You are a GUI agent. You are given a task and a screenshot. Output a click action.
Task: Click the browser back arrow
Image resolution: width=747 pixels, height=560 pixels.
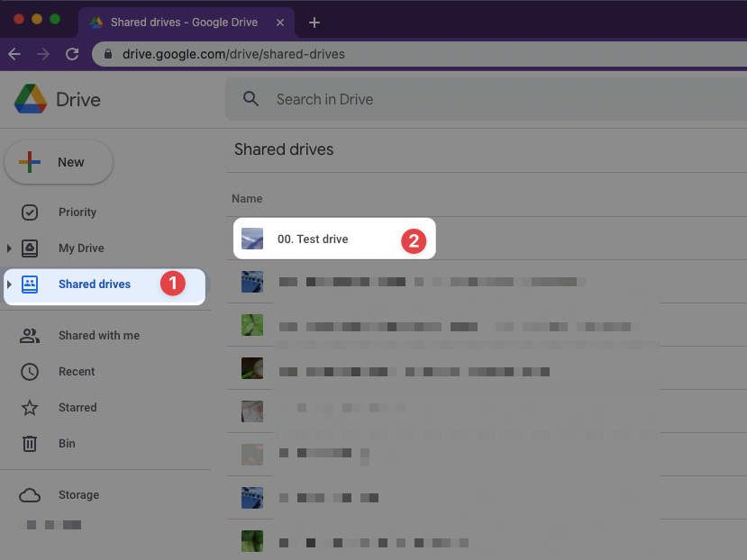click(14, 54)
